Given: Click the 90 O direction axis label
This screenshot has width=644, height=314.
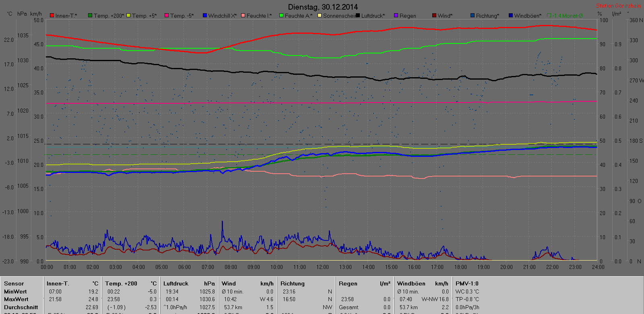Looking at the screenshot, I should click(x=636, y=201).
